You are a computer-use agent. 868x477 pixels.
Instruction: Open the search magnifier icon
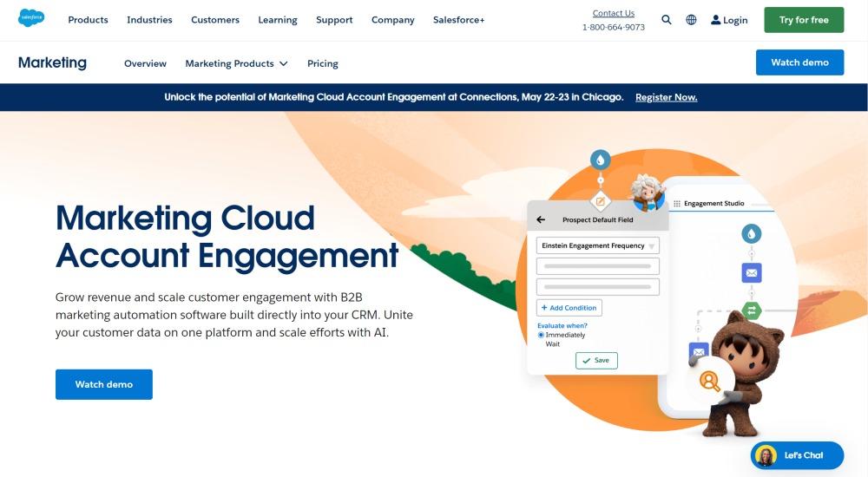pos(667,20)
